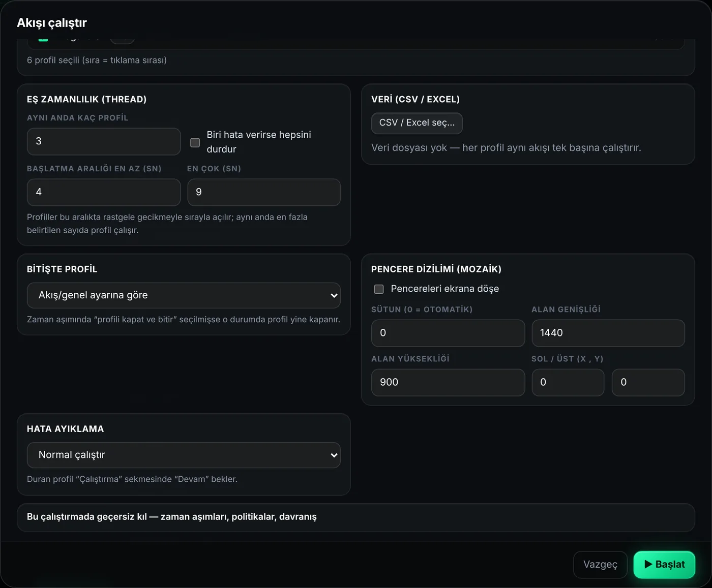Click the "Profiller bu aralıkta rastgele" help text
712x588 pixels.
pos(167,224)
